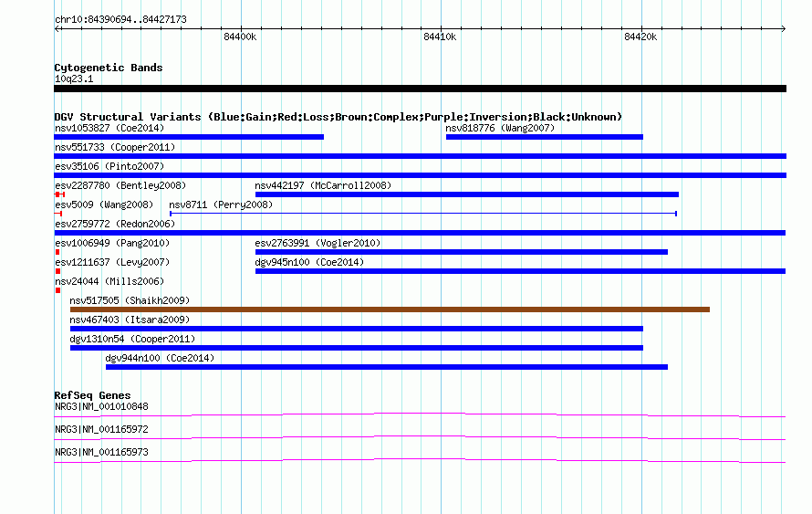Click the nsv818776 (Wang2007) text label

[x=500, y=128]
